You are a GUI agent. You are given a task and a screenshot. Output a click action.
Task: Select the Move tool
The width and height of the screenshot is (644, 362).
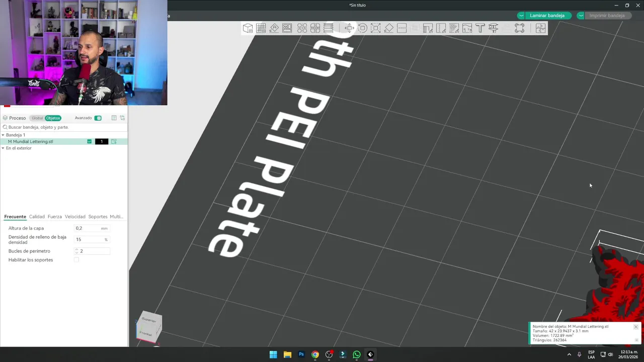[x=349, y=29]
